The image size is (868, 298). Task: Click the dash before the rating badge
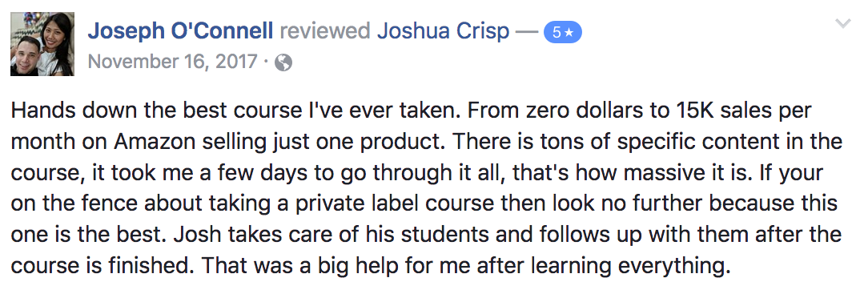pos(526,33)
